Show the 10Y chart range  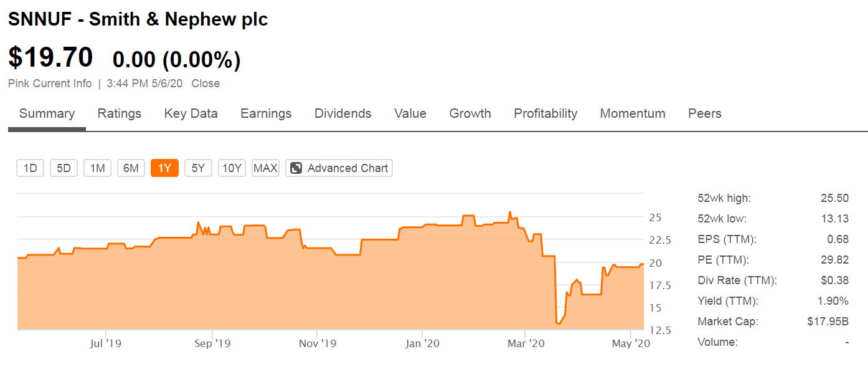point(232,168)
